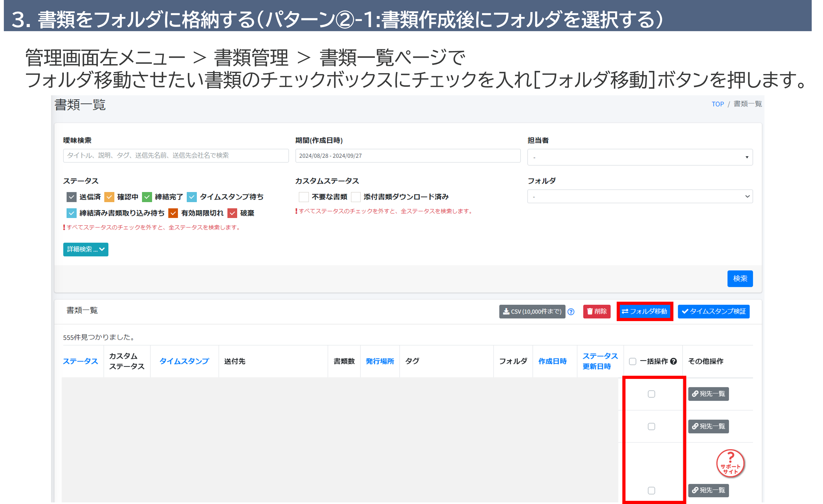Click the round サポートサイト help icon
This screenshot has width=823, height=504.
pyautogui.click(x=730, y=463)
